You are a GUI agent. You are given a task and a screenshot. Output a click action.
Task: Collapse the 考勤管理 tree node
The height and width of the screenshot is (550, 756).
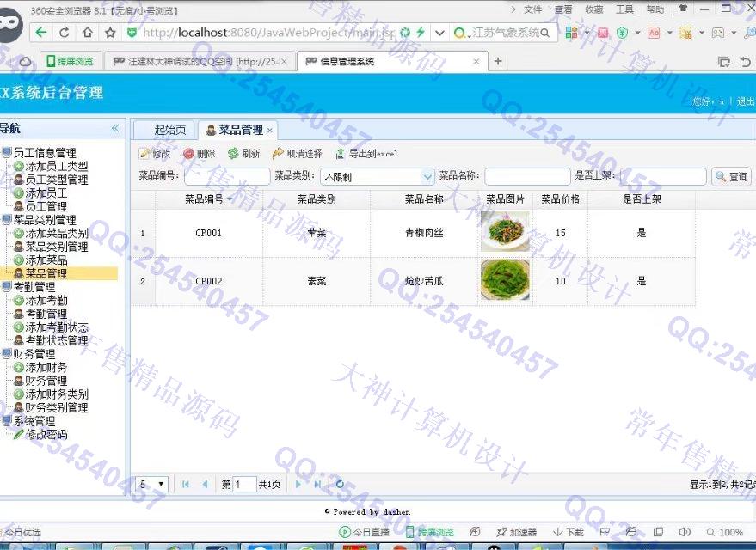7,287
